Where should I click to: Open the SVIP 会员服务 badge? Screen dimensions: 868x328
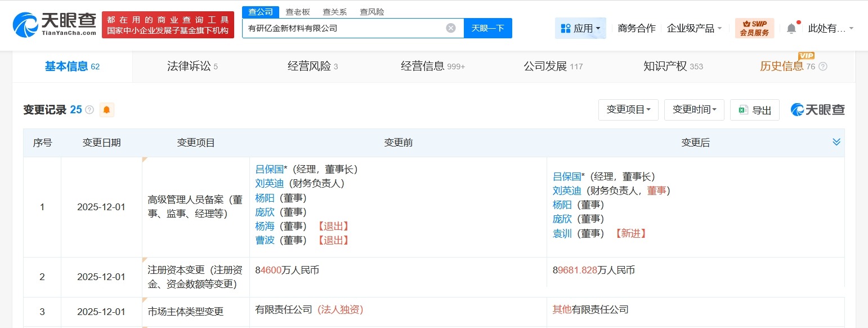point(754,28)
